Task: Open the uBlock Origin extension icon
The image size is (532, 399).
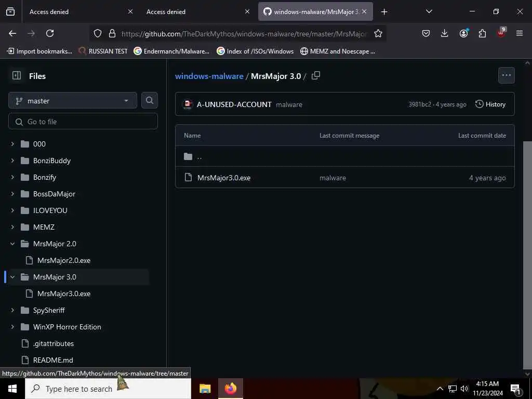Action: (x=501, y=33)
